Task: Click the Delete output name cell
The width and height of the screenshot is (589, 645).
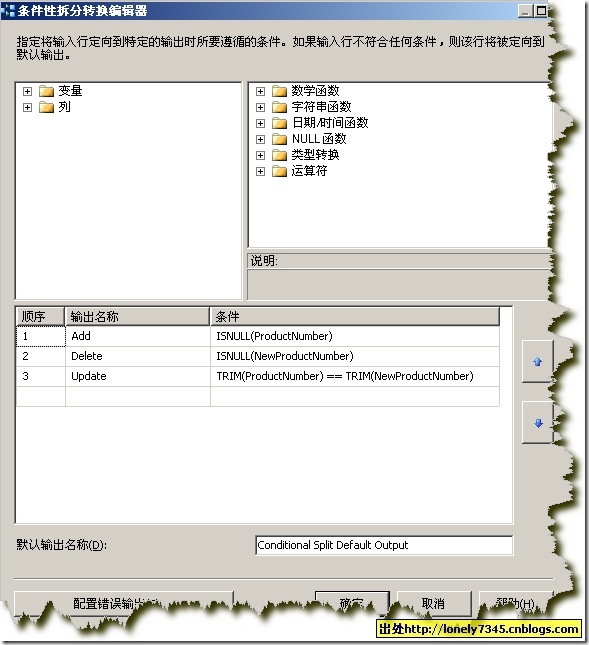Action: point(138,356)
